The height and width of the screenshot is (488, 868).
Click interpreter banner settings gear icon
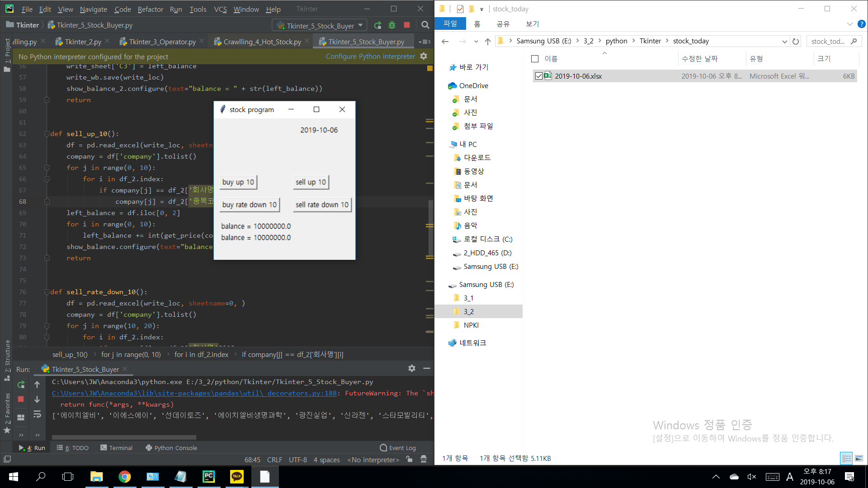click(x=424, y=56)
